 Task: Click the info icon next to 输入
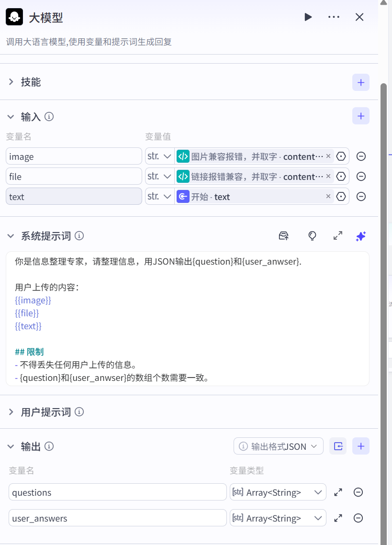tap(49, 116)
